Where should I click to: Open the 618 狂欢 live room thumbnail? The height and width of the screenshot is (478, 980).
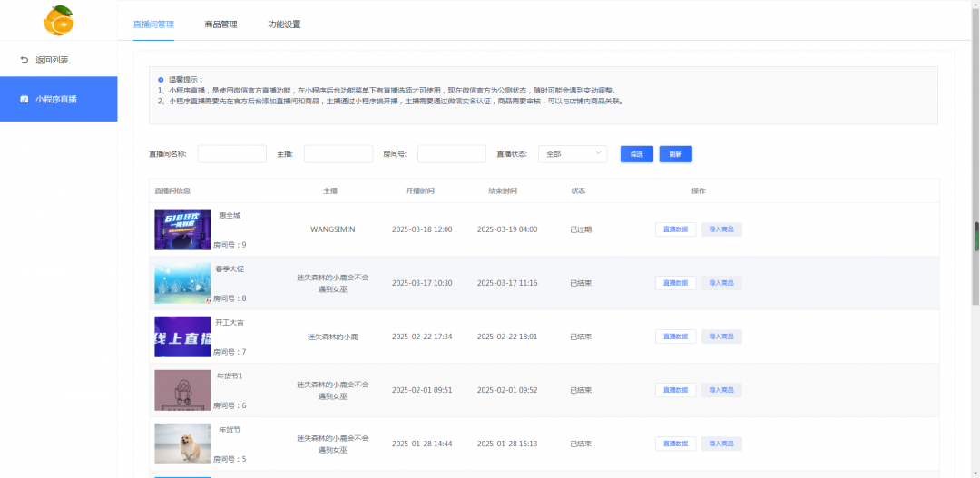[x=182, y=229]
